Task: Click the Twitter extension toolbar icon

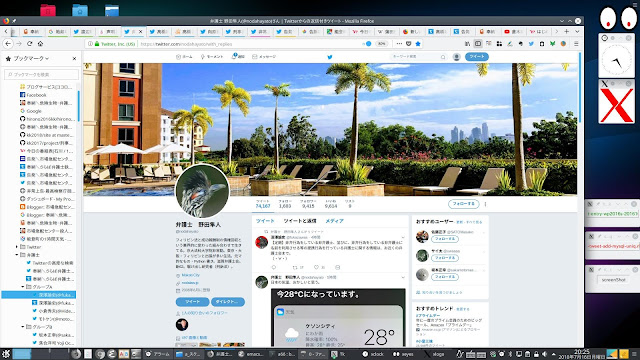Action: 531,44
